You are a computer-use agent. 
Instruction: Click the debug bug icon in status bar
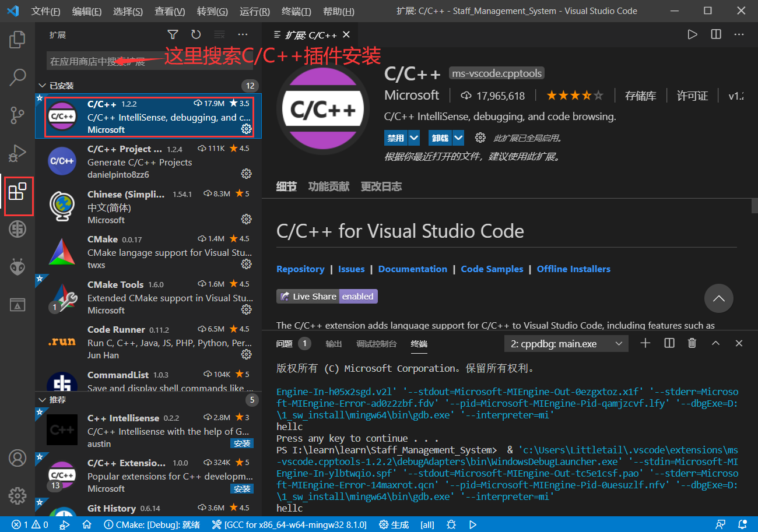(451, 524)
